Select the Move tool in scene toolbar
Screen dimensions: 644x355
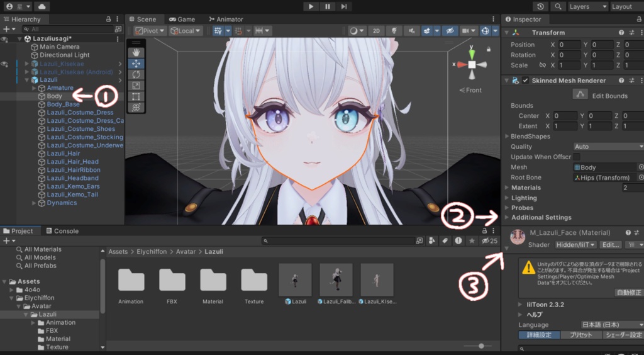coord(136,64)
